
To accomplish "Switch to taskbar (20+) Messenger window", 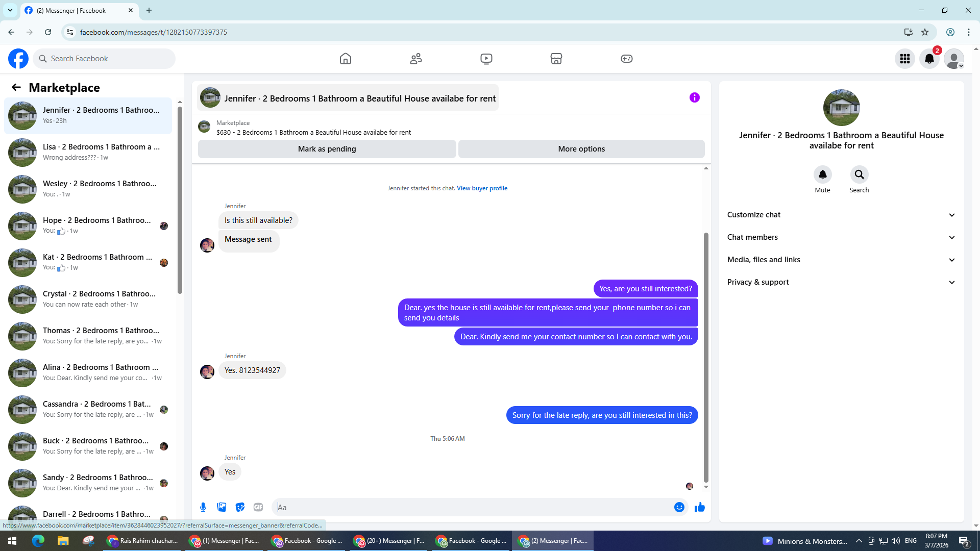I will pos(388,541).
